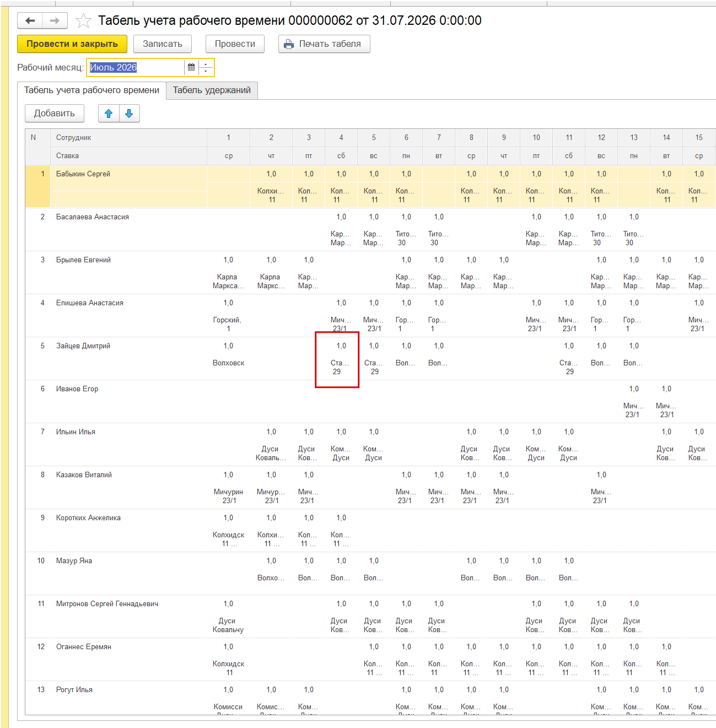Select the Дуси Ковальчу cell for Митронов
Screen dimensions: 716x728
(x=228, y=625)
